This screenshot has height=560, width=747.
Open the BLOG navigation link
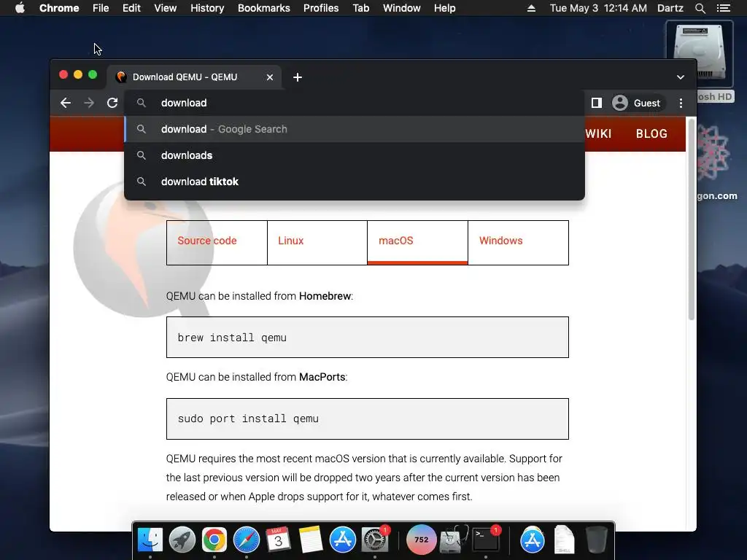[x=651, y=134]
